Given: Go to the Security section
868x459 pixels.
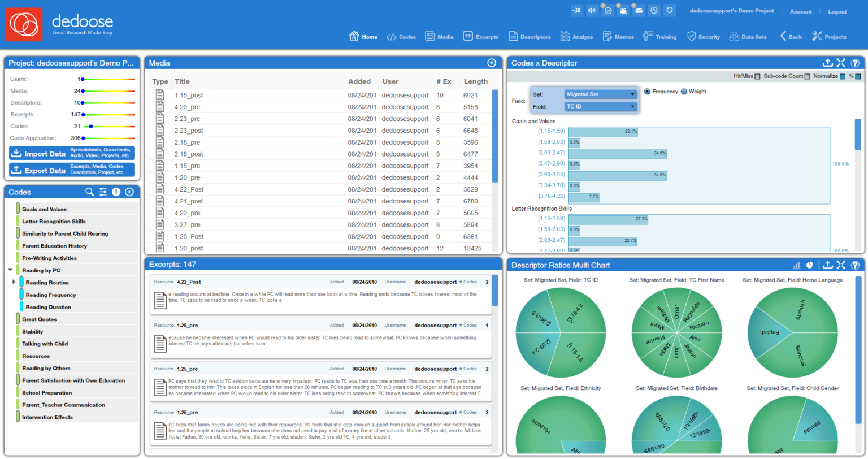Looking at the screenshot, I should (x=704, y=36).
